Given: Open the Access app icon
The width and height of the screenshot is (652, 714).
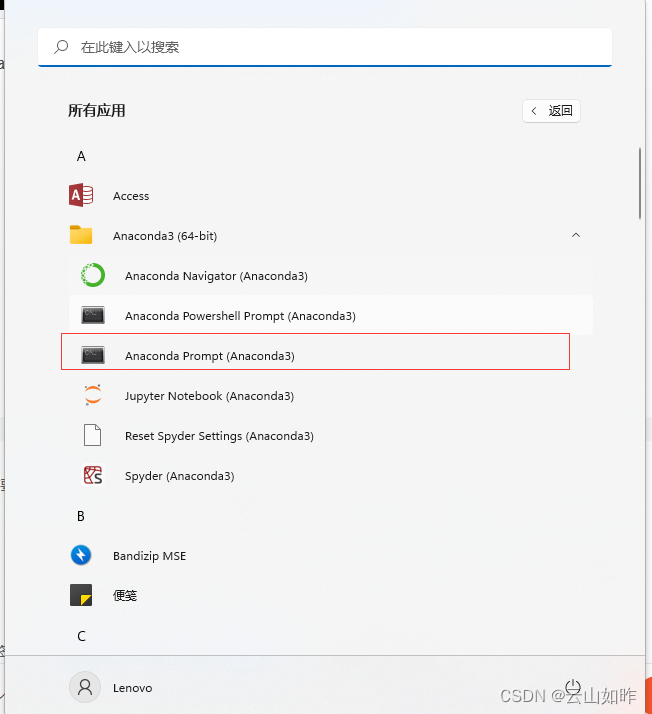Looking at the screenshot, I should (81, 195).
